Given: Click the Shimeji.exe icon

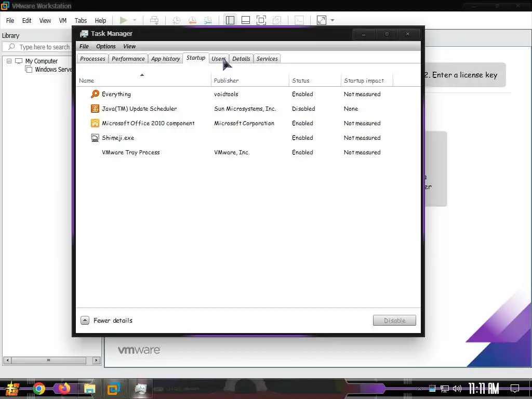Looking at the screenshot, I should click(x=95, y=138).
